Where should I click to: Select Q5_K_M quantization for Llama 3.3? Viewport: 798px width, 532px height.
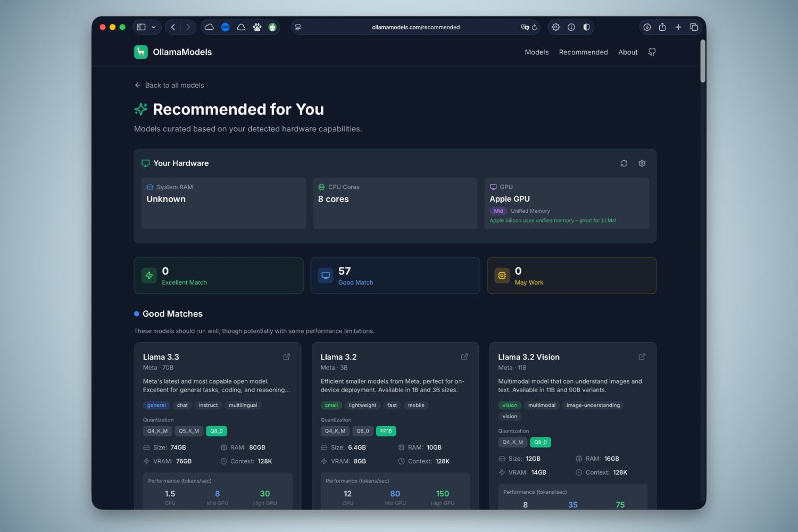click(x=189, y=431)
